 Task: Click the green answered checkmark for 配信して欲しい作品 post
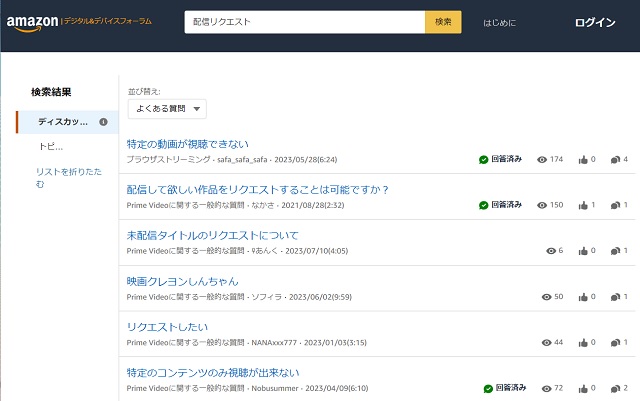click(484, 205)
